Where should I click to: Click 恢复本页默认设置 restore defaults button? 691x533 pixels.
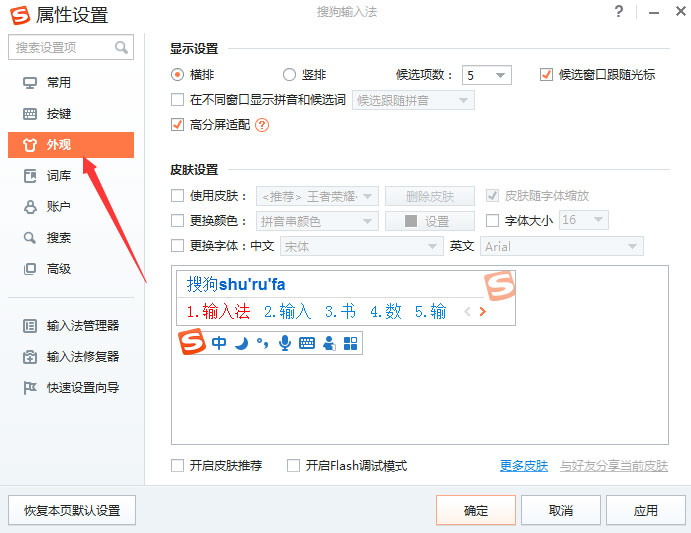[72, 510]
